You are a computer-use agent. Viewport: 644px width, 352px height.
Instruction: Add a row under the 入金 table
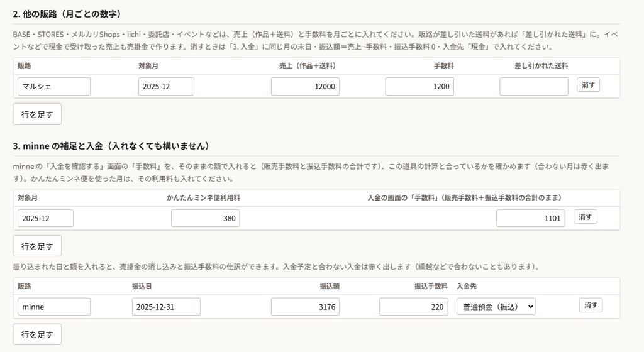(37, 334)
